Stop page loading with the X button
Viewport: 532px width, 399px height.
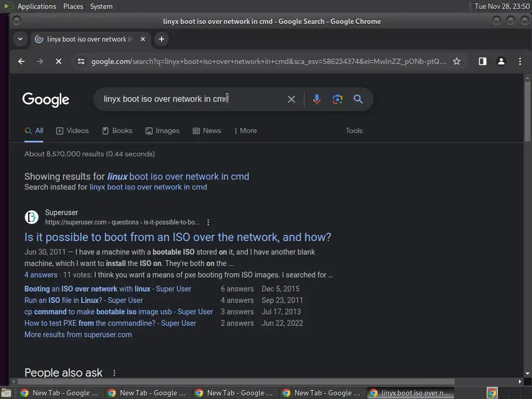58,61
